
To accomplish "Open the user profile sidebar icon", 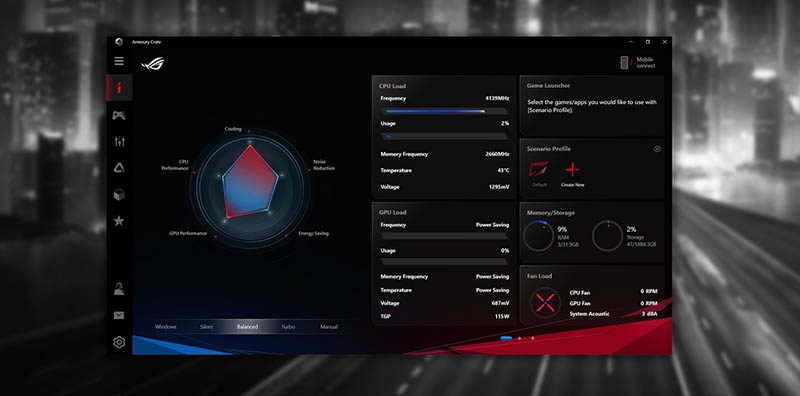I will pos(119,289).
